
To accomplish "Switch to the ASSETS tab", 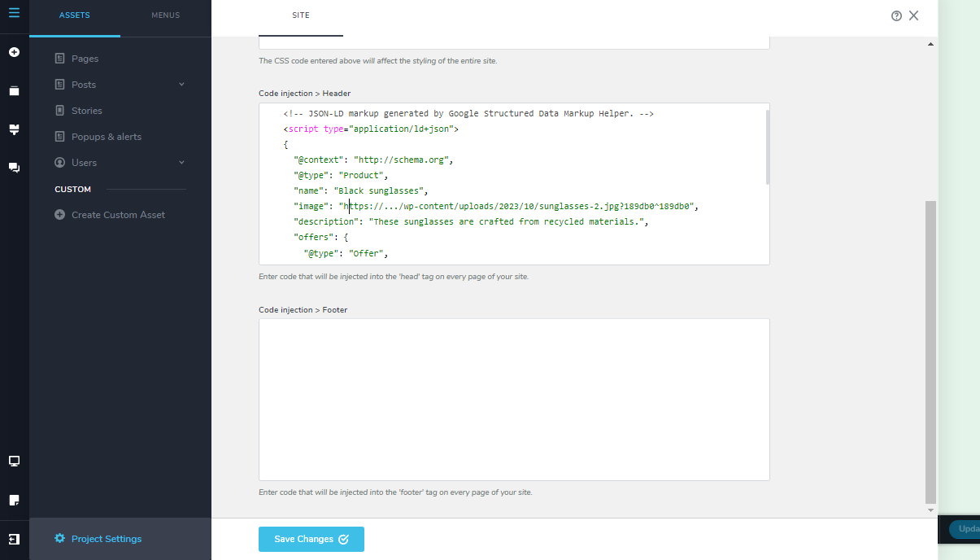I will click(x=75, y=15).
